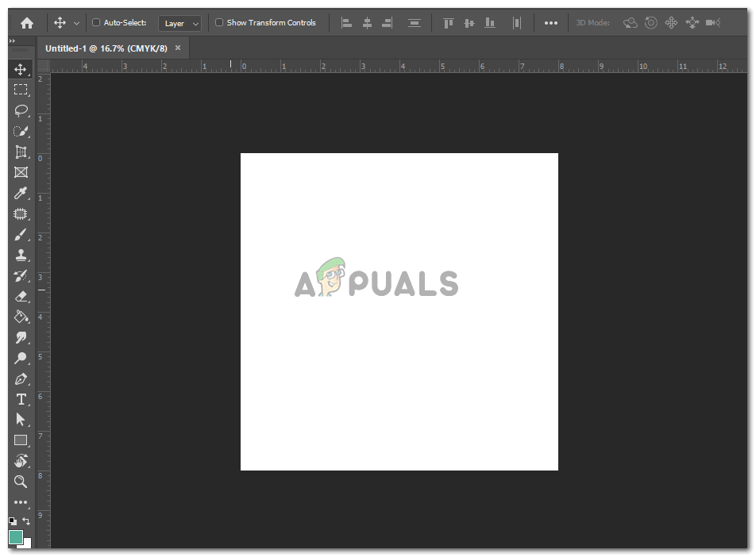The image size is (756, 557).
Task: Click the vertical ruler on left
Action: coord(44,310)
